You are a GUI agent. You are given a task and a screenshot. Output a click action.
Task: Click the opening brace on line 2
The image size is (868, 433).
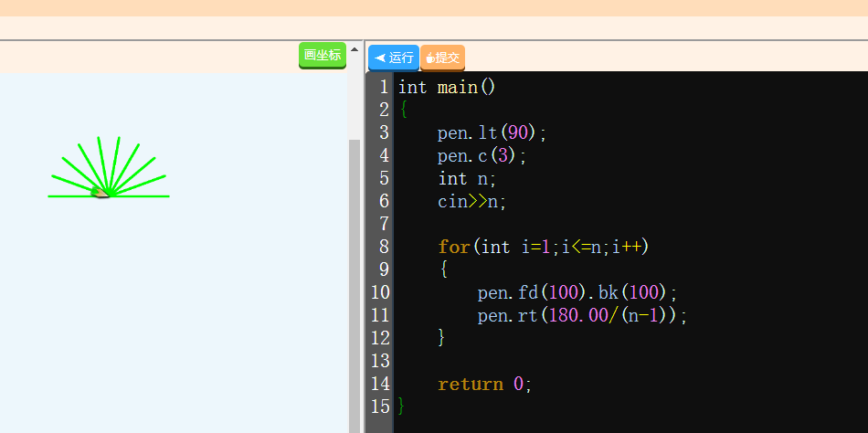(x=404, y=111)
